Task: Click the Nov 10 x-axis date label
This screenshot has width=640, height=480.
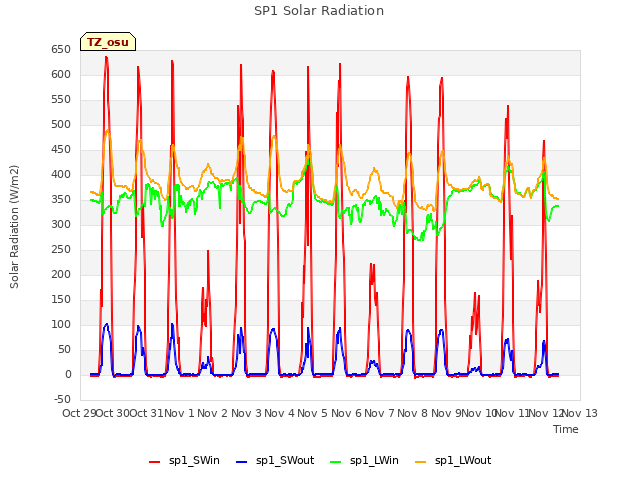Action: [479, 413]
